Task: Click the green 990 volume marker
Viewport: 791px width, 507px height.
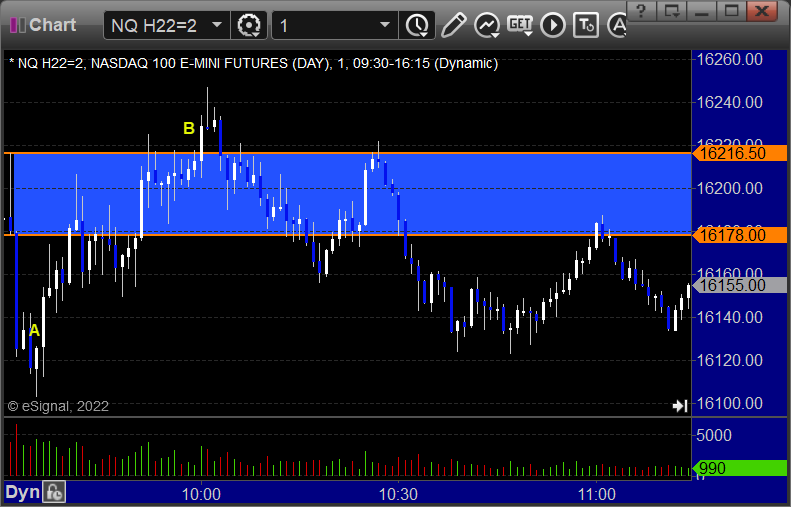Action: (x=739, y=468)
